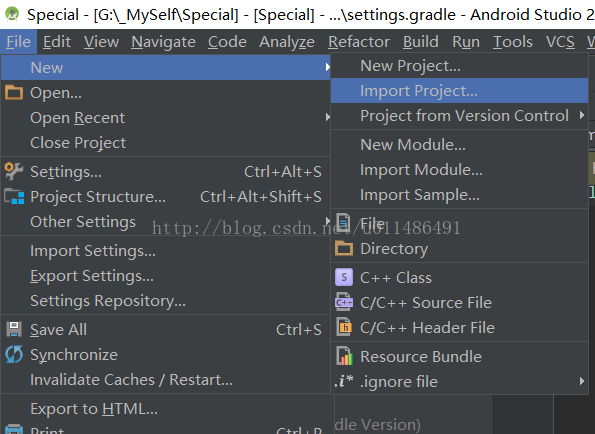Click the Synchronize refresh icon
595x434 pixels.
14,354
